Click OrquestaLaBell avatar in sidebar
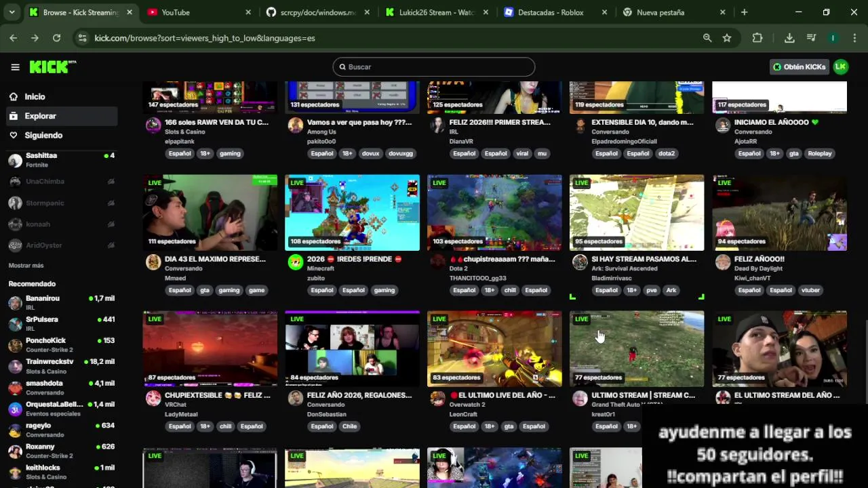Image resolution: width=868 pixels, height=488 pixels. click(x=15, y=409)
